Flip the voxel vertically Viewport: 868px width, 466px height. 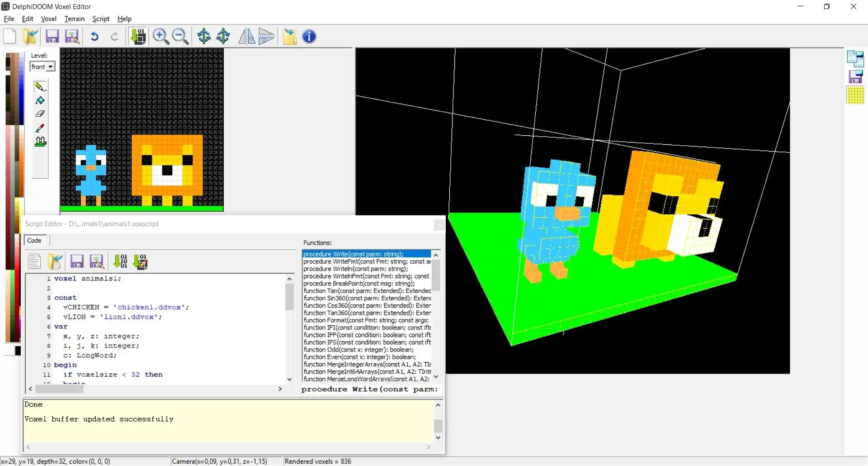[266, 36]
